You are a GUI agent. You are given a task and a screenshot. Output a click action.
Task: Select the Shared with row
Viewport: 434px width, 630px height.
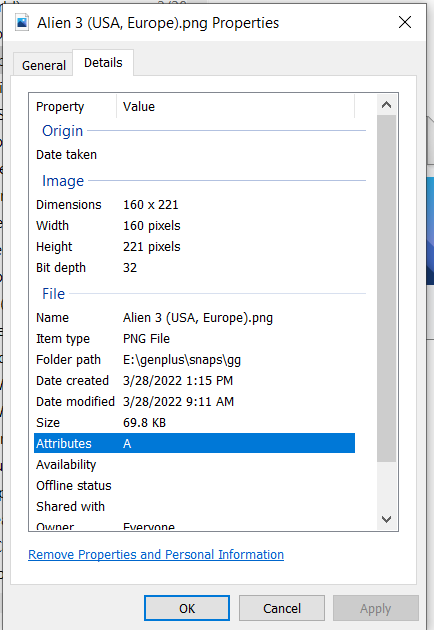coord(194,506)
